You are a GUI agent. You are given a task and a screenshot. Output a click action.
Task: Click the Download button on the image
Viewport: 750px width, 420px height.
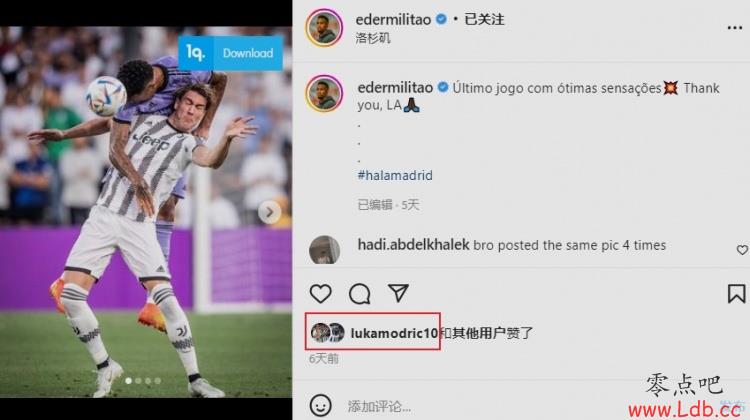pos(248,53)
